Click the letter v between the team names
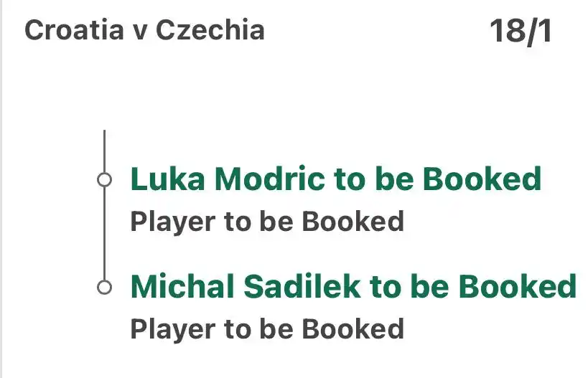588x378 pixels. pos(140,32)
